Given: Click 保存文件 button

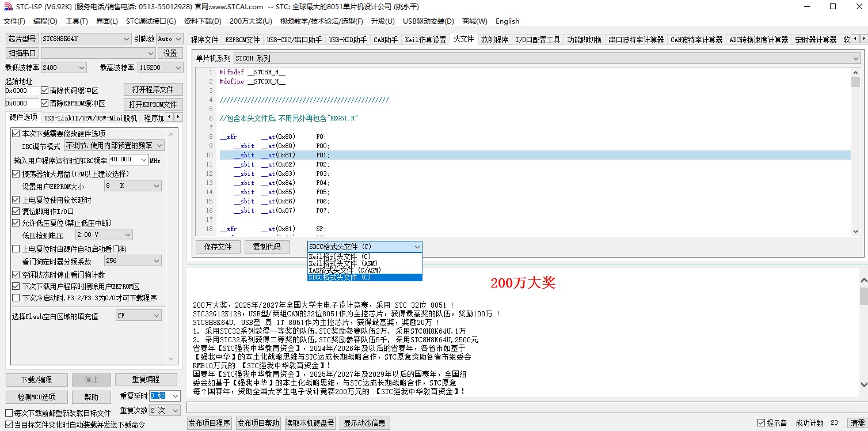Looking at the screenshot, I should click(218, 247).
